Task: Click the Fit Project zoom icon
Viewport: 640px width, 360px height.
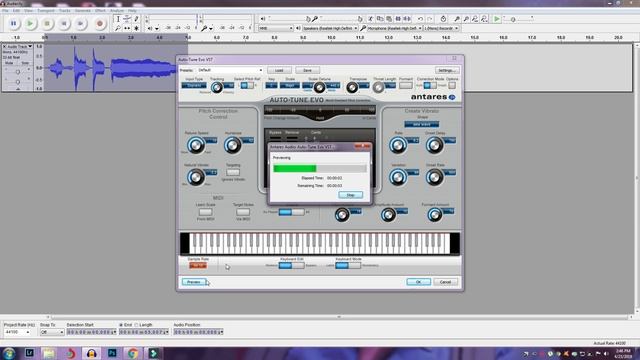Action: [x=484, y=19]
